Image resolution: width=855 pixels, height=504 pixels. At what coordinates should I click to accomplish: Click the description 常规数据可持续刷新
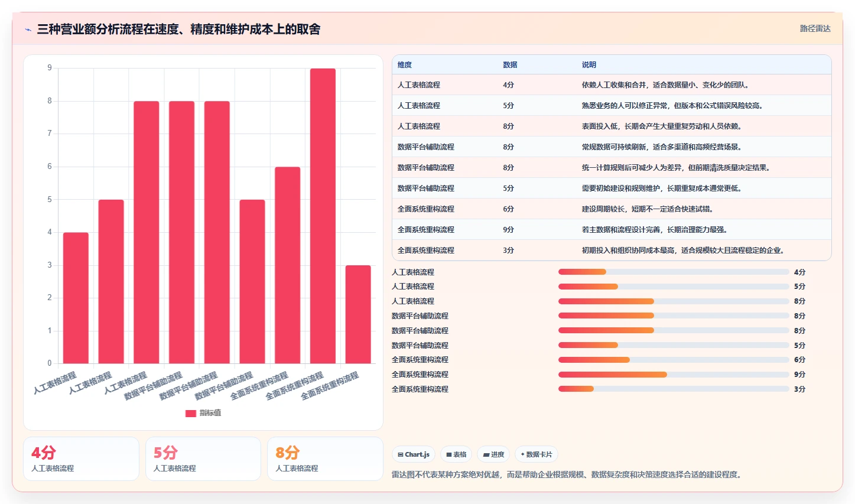(662, 147)
